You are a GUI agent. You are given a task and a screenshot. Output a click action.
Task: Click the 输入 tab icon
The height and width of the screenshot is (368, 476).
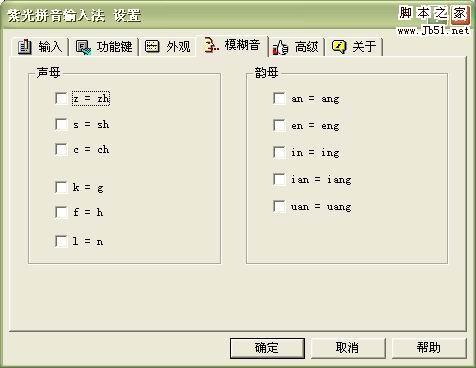pyautogui.click(x=25, y=47)
